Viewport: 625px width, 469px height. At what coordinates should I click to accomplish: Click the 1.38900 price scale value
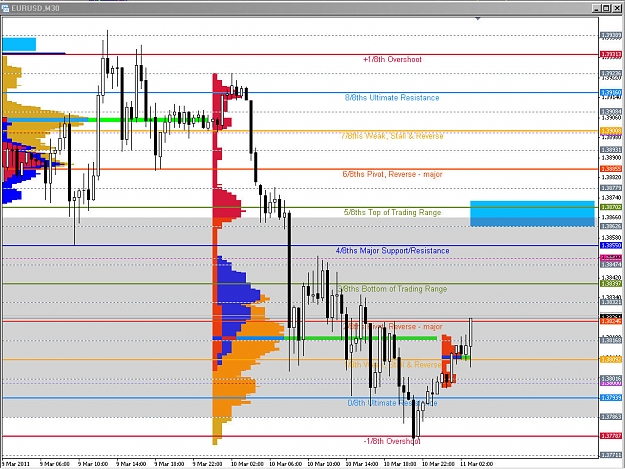[611, 158]
